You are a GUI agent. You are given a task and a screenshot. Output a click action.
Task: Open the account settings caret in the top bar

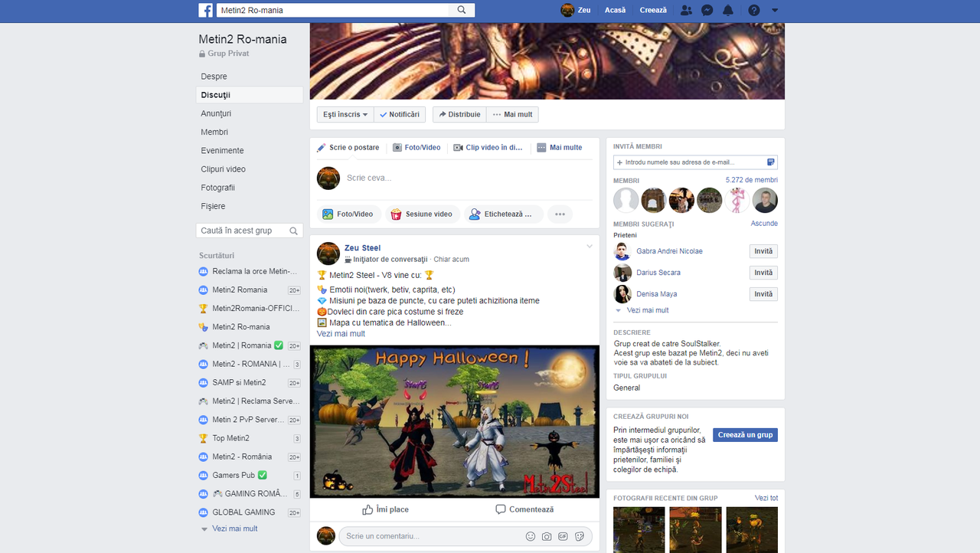pos(773,10)
